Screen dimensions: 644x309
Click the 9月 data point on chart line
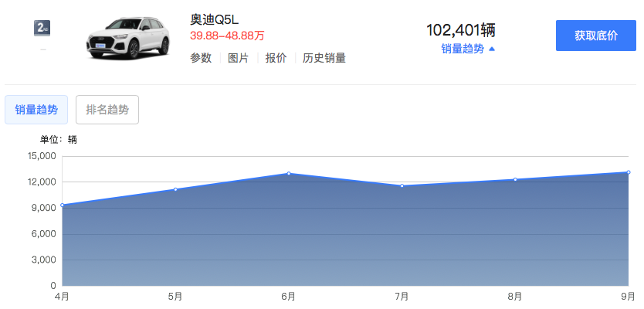[628, 172]
